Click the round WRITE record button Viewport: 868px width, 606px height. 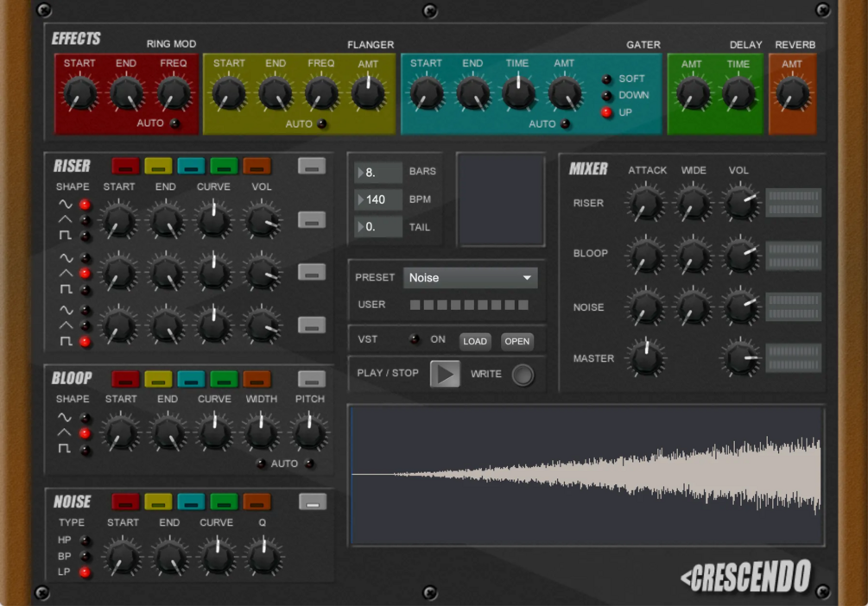[x=522, y=375]
